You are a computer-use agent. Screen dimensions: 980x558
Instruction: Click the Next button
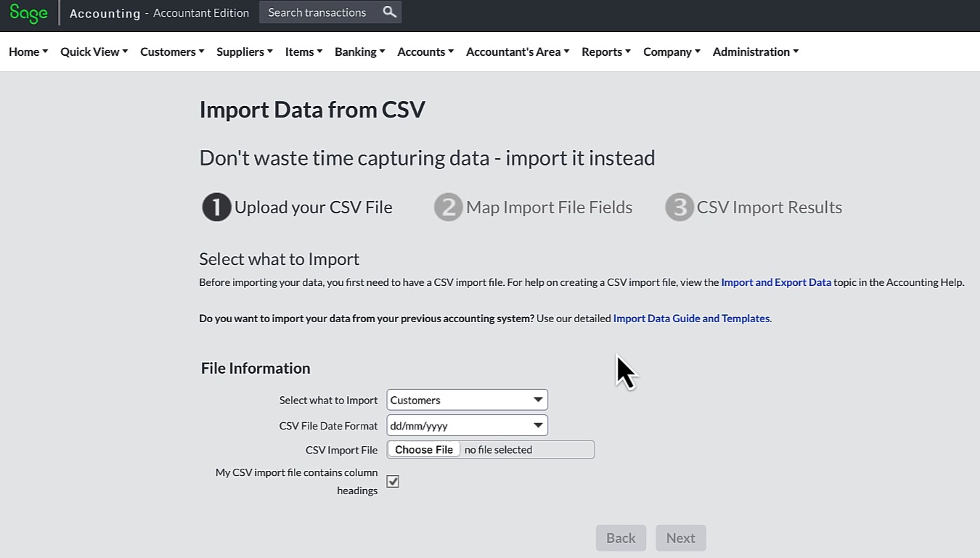click(681, 538)
